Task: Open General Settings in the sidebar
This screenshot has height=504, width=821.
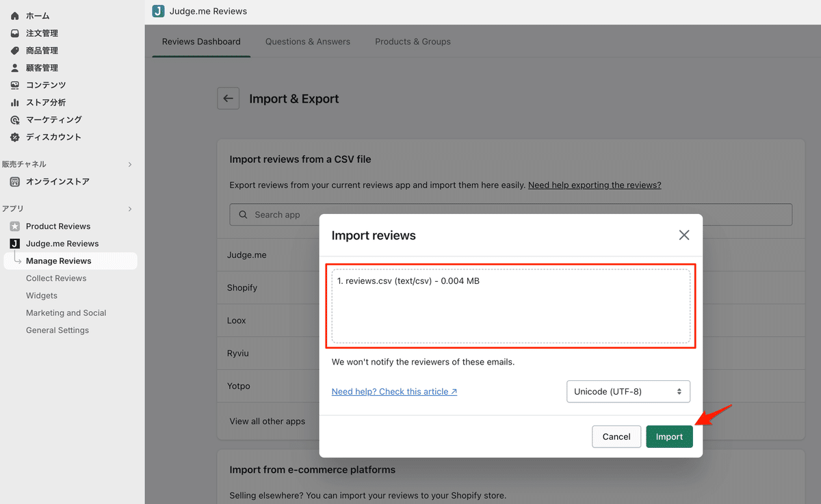Action: click(x=57, y=330)
